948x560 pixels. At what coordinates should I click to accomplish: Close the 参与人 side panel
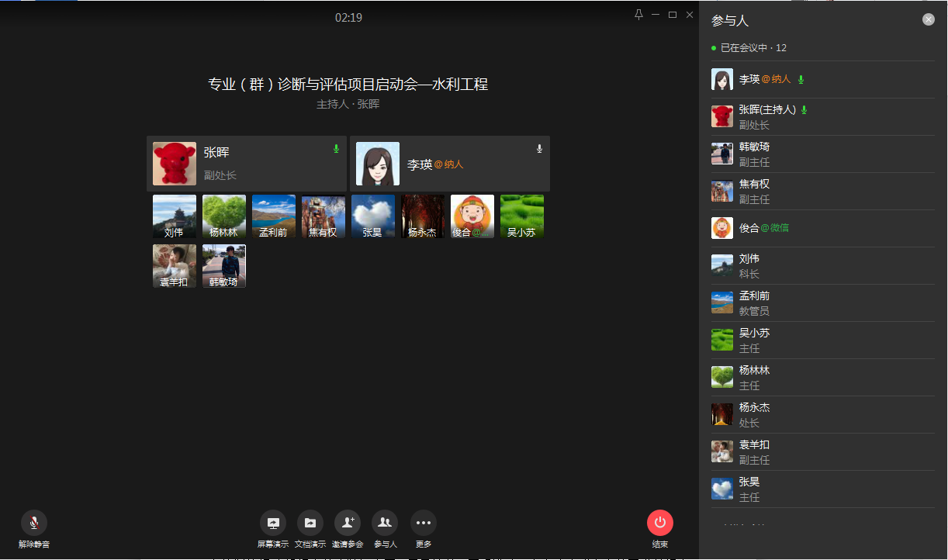click(x=928, y=20)
